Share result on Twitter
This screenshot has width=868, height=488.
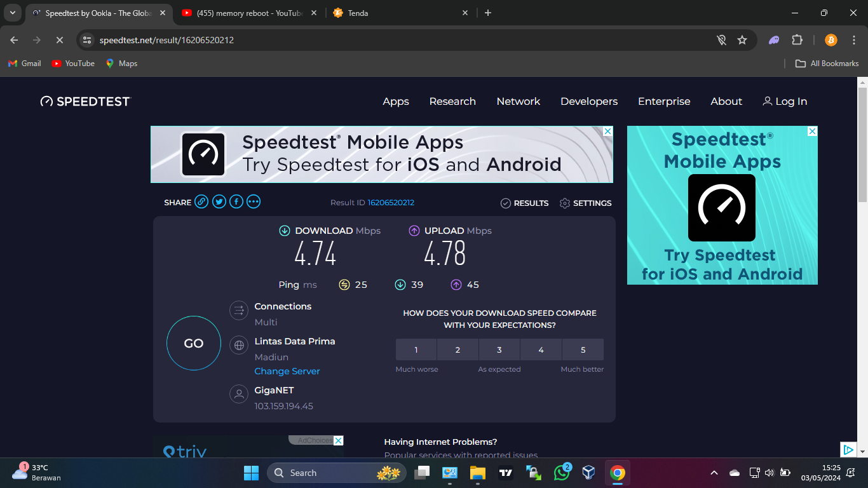219,202
